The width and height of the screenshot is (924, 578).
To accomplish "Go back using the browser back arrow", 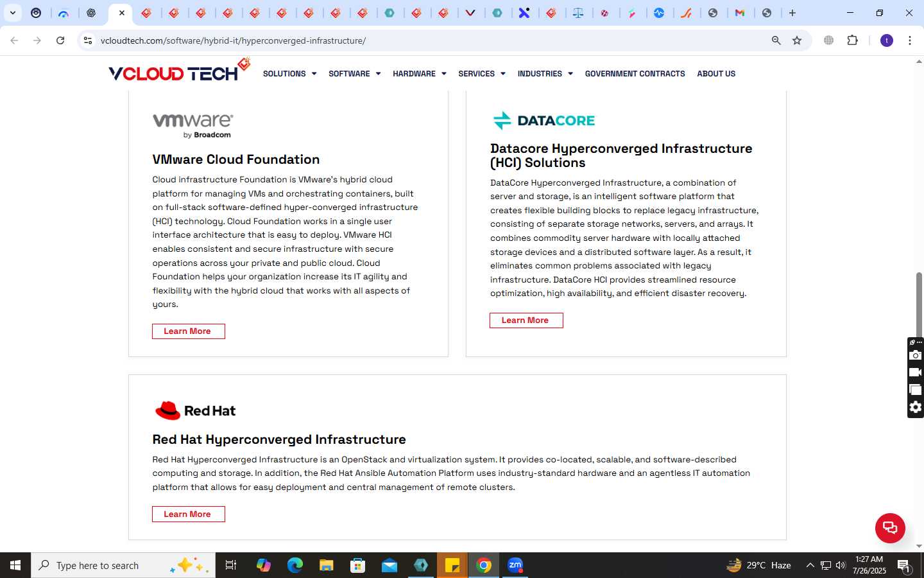I will point(14,40).
